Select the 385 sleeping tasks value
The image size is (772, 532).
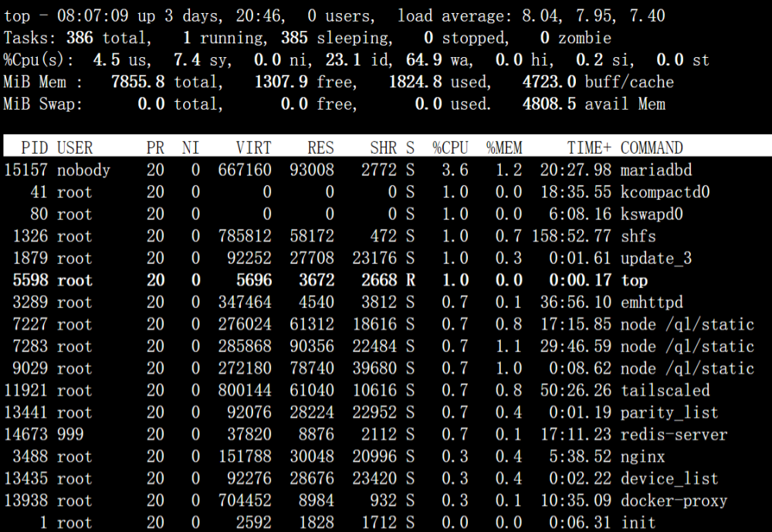pyautogui.click(x=294, y=38)
